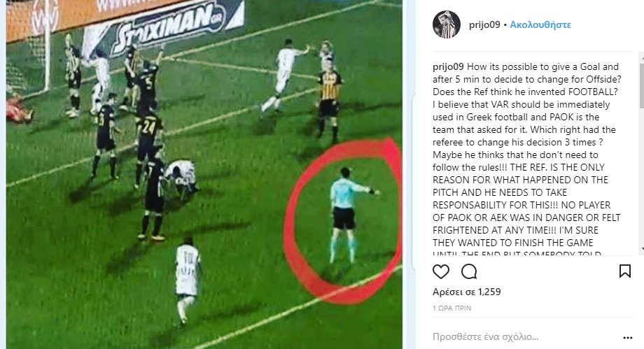This screenshot has height=349, width=644.
Task: Click the red-circled referee in the photo
Action: click(350, 215)
